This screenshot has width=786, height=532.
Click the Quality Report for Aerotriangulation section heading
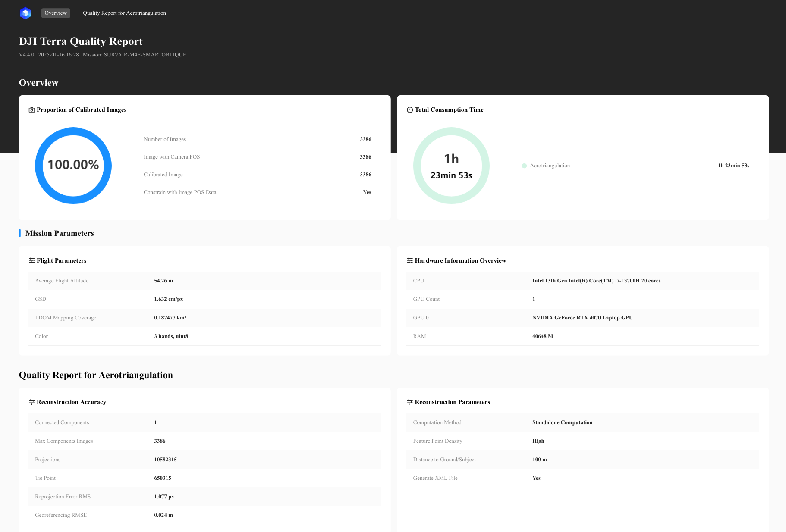point(96,375)
